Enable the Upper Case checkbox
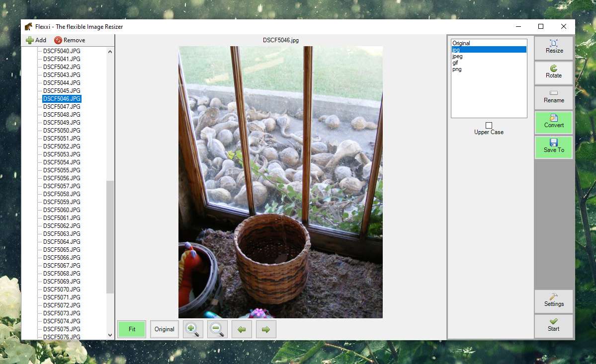This screenshot has width=596, height=364. pyautogui.click(x=489, y=125)
